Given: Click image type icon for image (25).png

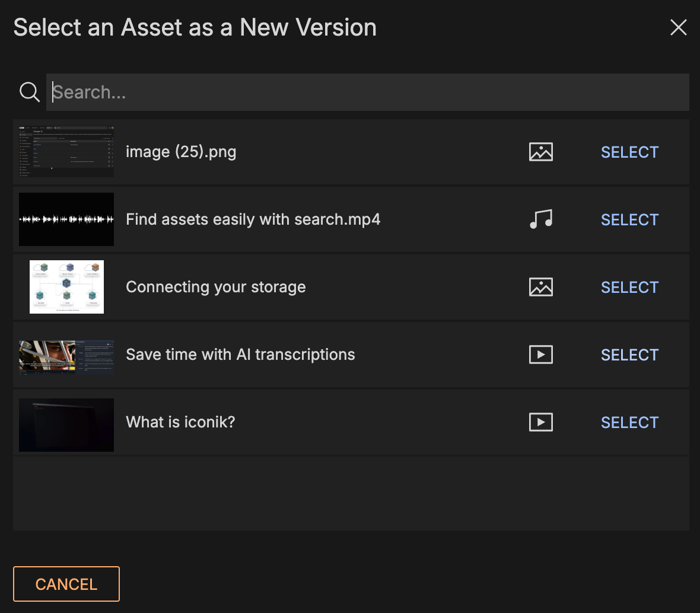Looking at the screenshot, I should 540,152.
